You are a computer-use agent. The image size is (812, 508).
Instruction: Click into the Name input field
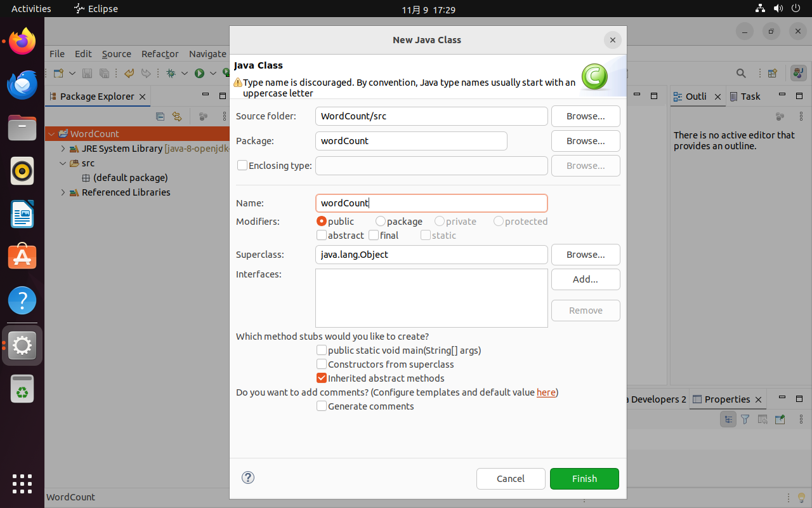(x=431, y=203)
